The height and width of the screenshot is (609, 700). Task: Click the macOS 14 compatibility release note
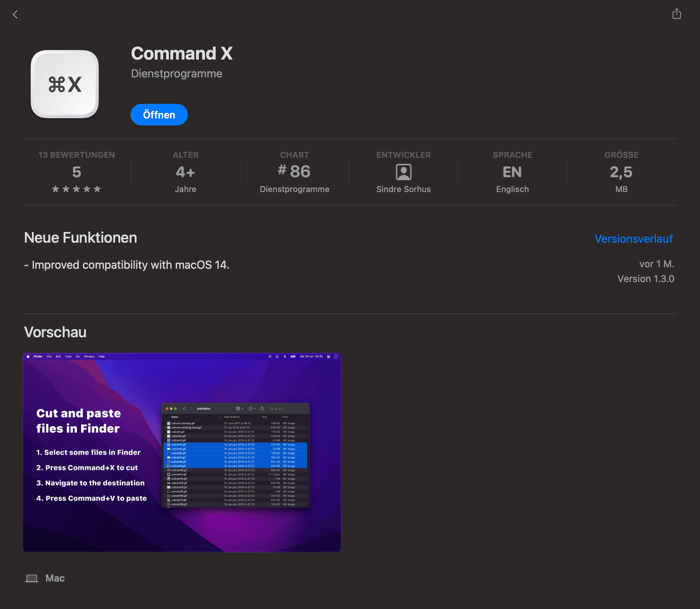127,265
